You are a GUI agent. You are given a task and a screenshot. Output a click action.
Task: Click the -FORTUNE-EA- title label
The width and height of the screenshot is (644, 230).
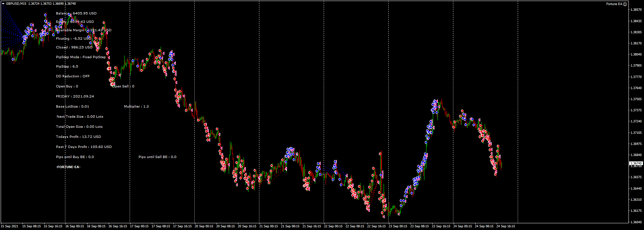68,167
